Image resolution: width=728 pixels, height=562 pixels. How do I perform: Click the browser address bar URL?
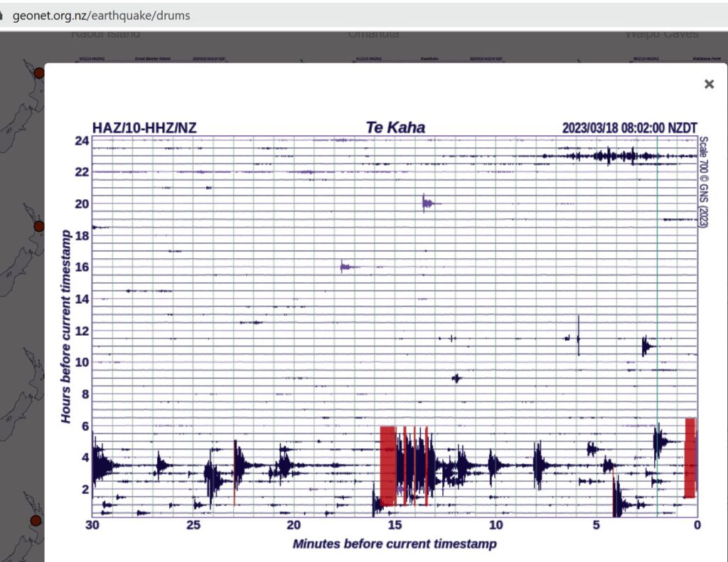pos(101,15)
